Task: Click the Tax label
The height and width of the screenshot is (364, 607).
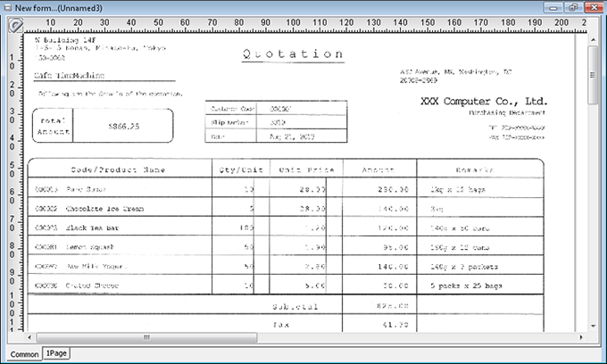Action: 281,325
